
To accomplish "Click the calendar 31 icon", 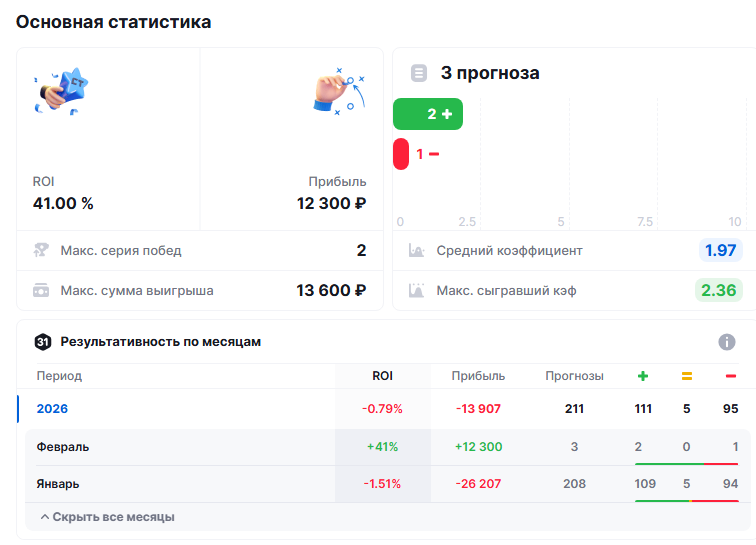I will pyautogui.click(x=43, y=342).
